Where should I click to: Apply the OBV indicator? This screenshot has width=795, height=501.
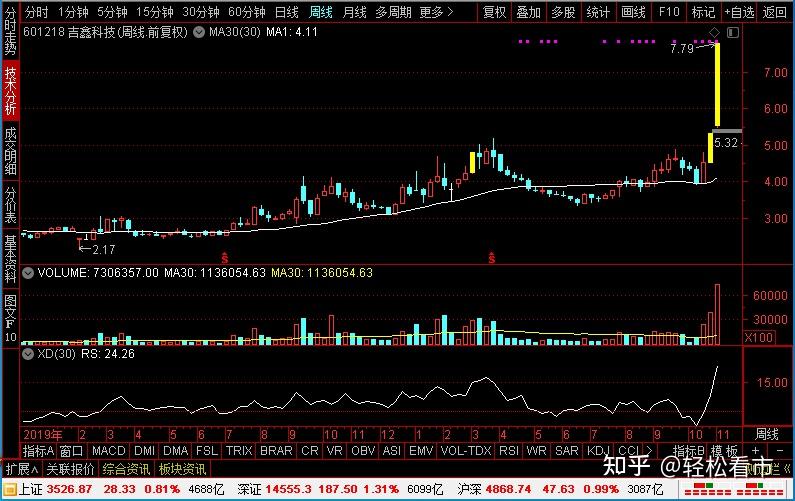[363, 450]
